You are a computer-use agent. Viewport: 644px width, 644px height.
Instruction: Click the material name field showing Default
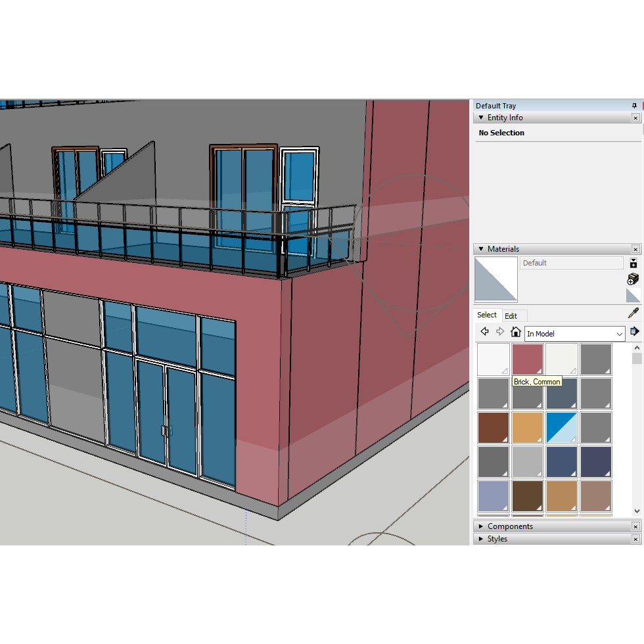tap(572, 263)
